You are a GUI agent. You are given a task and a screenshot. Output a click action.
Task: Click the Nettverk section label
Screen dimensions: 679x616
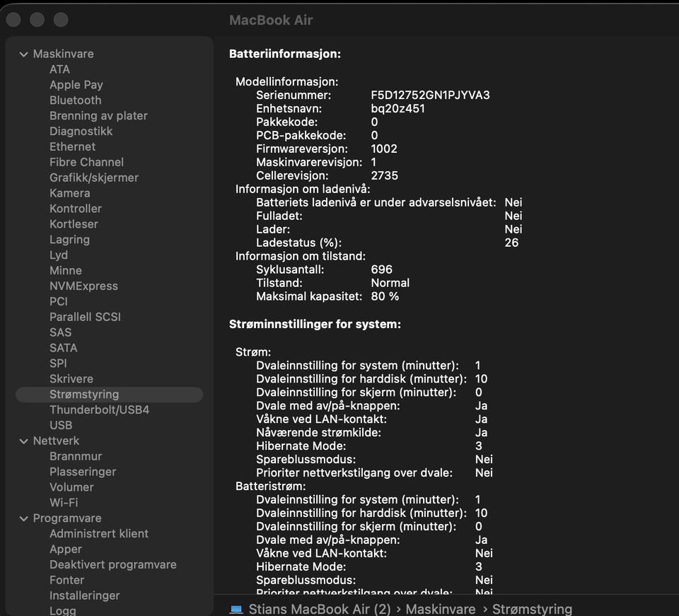pyautogui.click(x=56, y=441)
